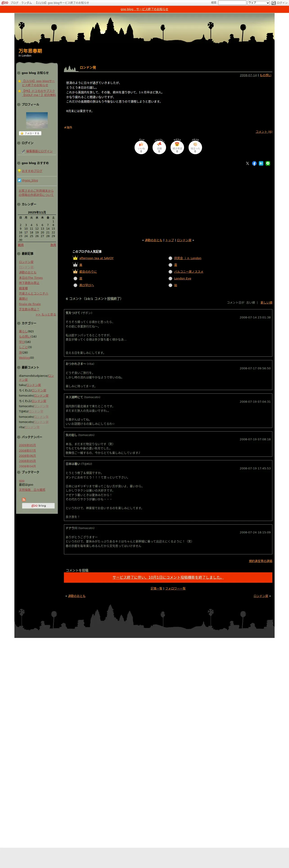Click the gold crown rank 1 icon

75,258
